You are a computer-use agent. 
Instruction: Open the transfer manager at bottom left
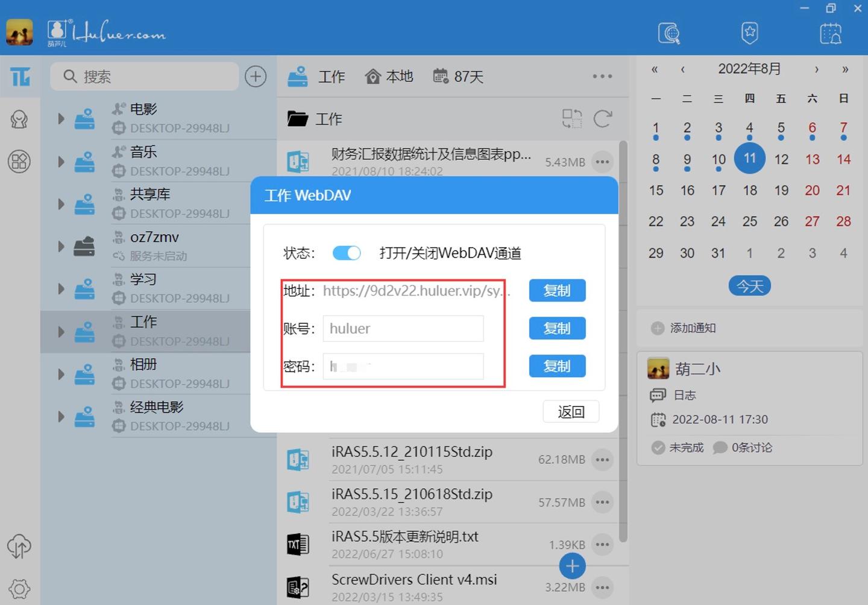(19, 547)
